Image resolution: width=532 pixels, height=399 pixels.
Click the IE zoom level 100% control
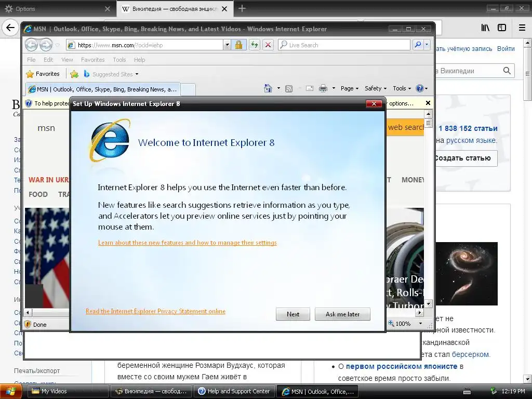pyautogui.click(x=403, y=324)
